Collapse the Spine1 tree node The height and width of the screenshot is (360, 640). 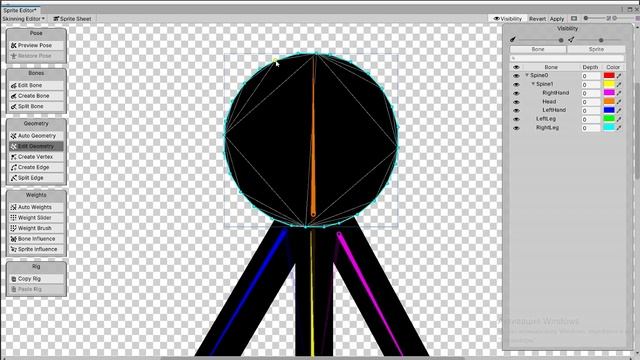click(x=533, y=84)
